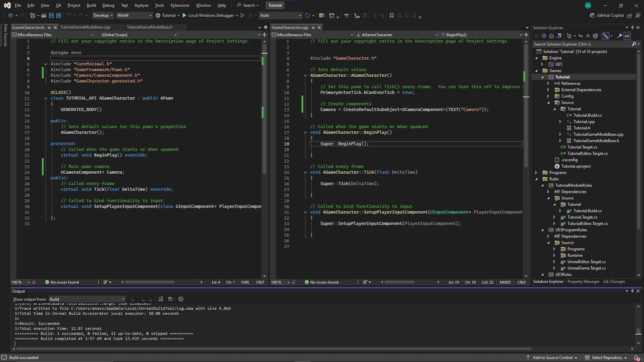Click No issues found in right editor
Screen dimensions: 644x362
tap(322, 282)
